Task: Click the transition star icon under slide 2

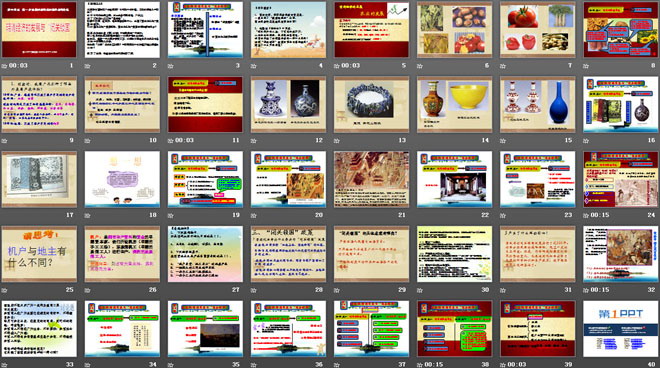Action: tap(87, 66)
